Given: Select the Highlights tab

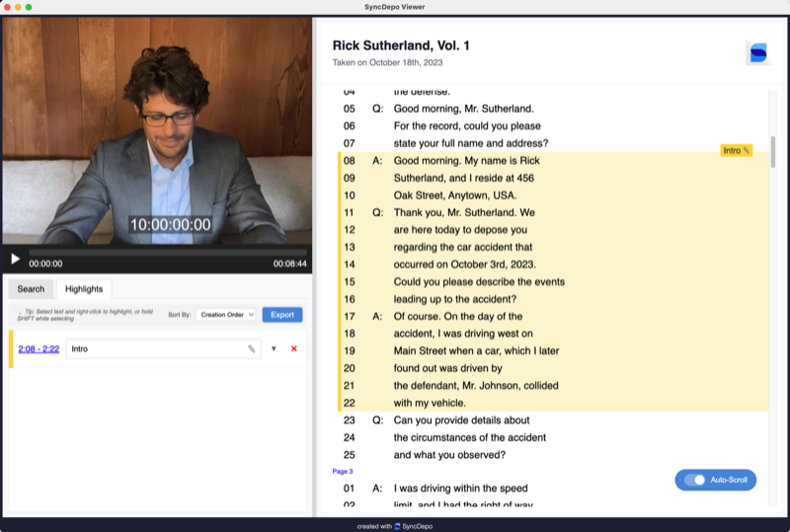Looking at the screenshot, I should (84, 289).
